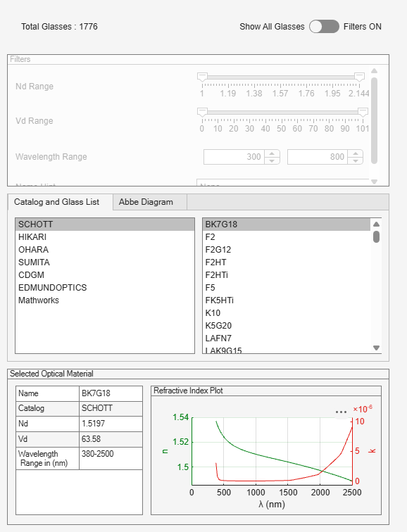
Task: Select the OHARA catalog
Action: [x=105, y=250]
